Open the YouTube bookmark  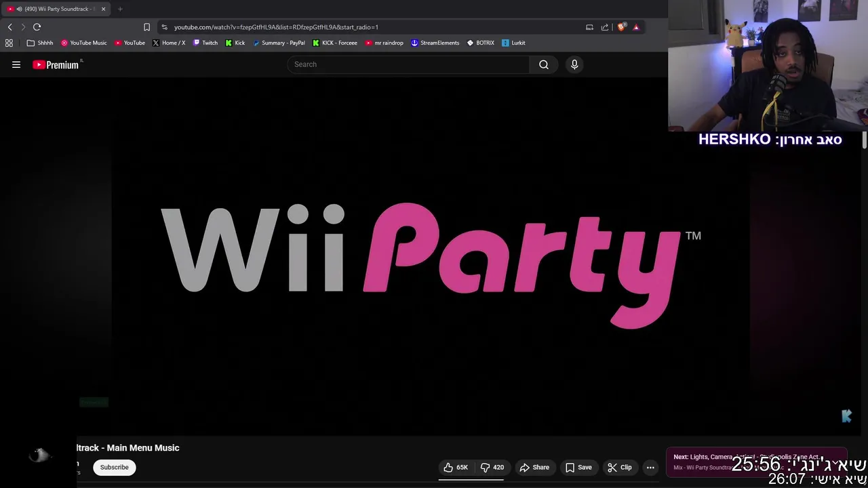(130, 43)
